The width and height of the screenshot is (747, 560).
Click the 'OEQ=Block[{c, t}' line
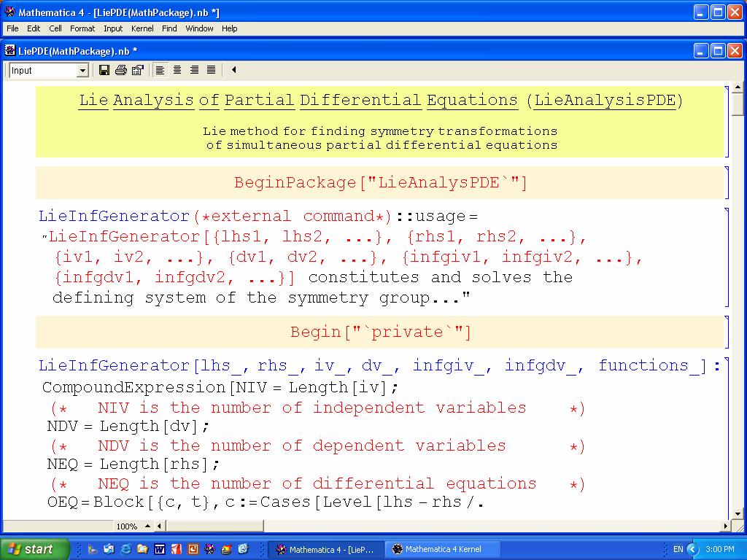point(266,502)
